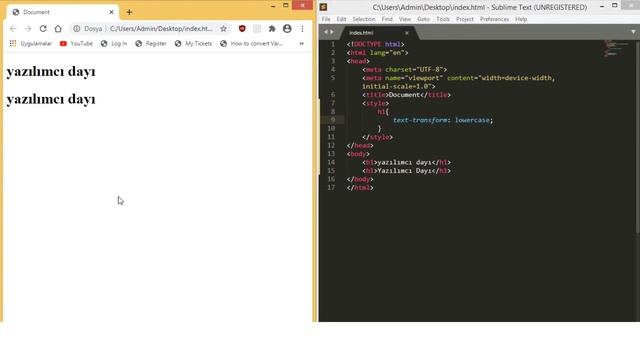The width and height of the screenshot is (640, 360).
Task: Click Sublime Text app icon in title bar
Action: pyautogui.click(x=323, y=7)
